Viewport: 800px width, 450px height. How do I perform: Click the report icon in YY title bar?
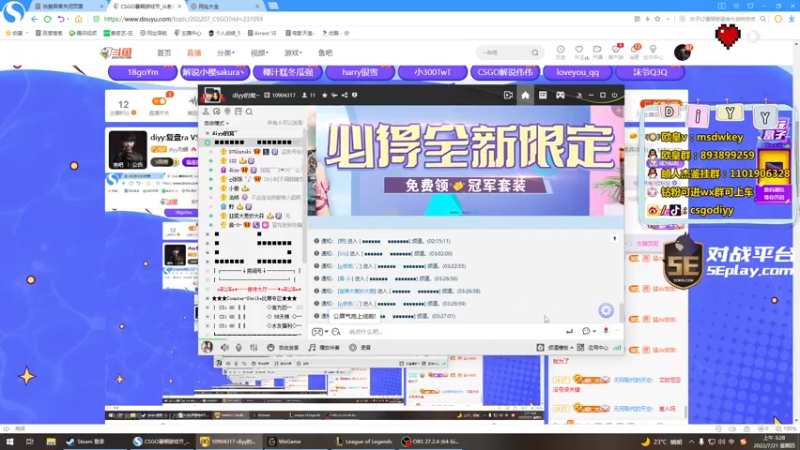355,95
